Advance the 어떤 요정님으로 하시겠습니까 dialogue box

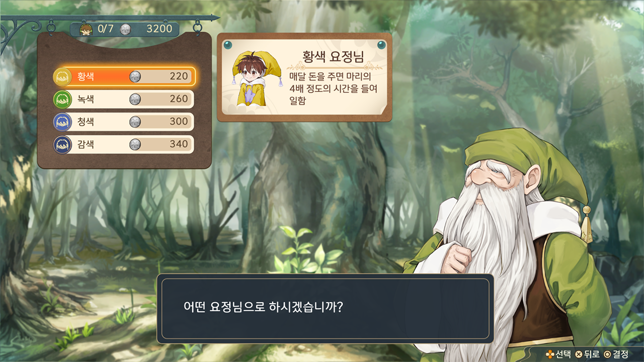325,308
